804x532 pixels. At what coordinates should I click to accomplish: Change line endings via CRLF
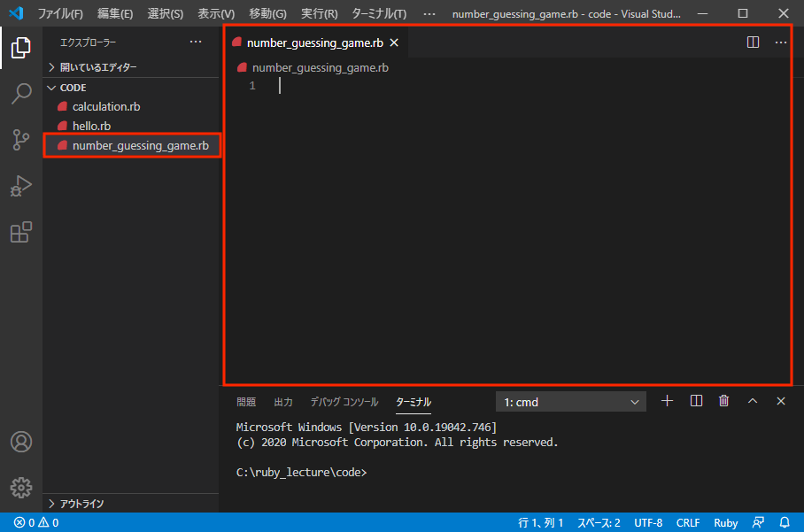coord(688,522)
